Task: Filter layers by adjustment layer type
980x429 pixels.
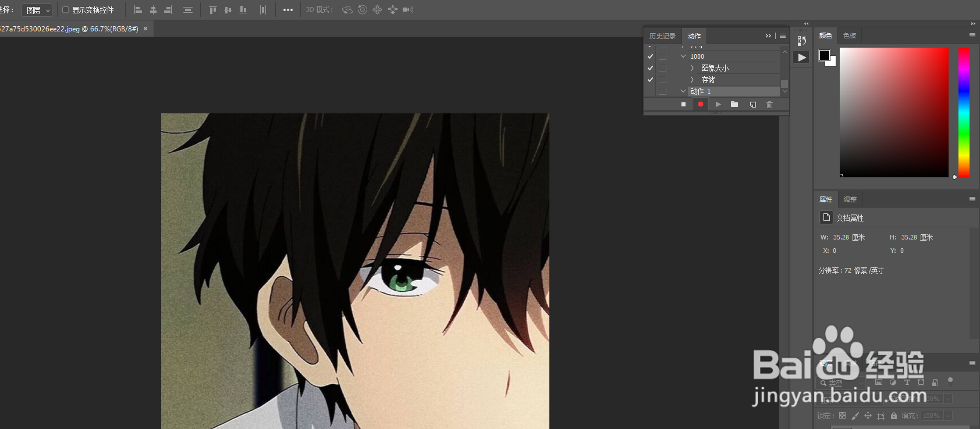Action: click(x=893, y=382)
